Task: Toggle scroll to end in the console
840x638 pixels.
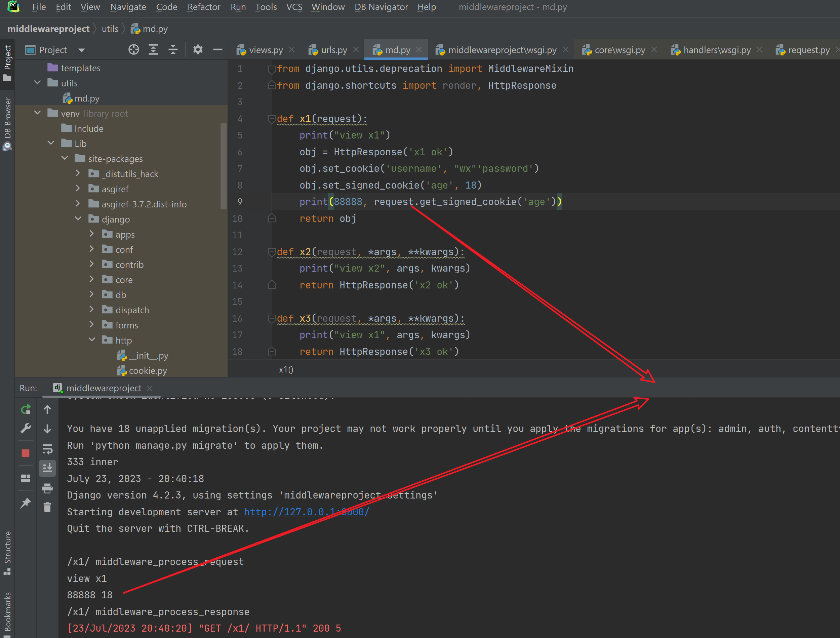Action: click(47, 468)
